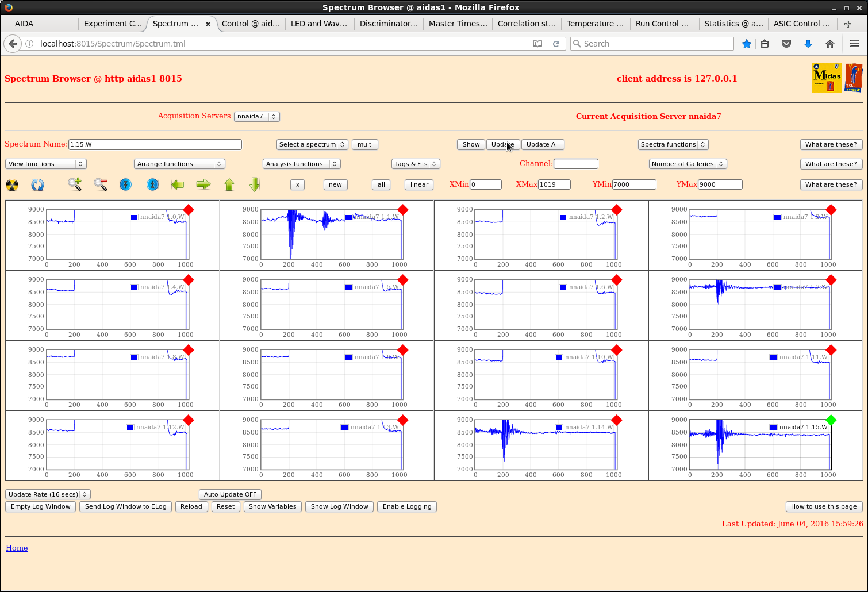Screen dimensions: 868x592
Task: Toggle the green diamond tag on spectrum 1.15.W
Action: click(x=831, y=420)
